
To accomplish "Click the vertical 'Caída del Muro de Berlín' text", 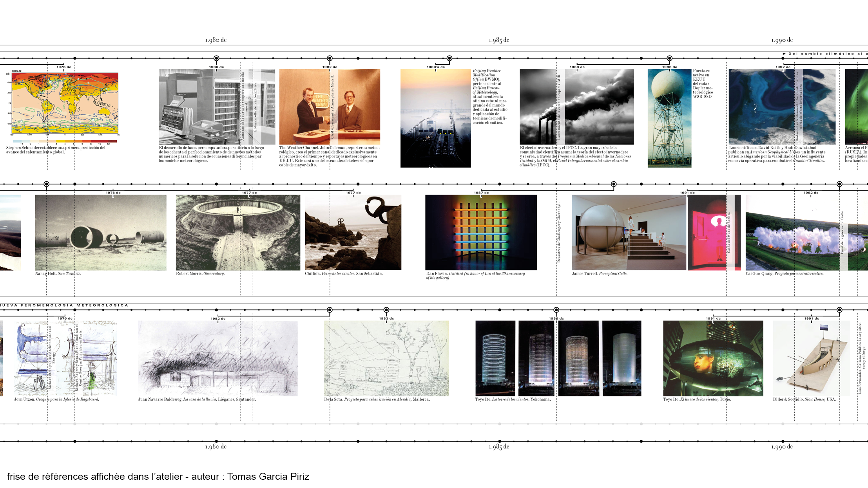I will click(729, 233).
